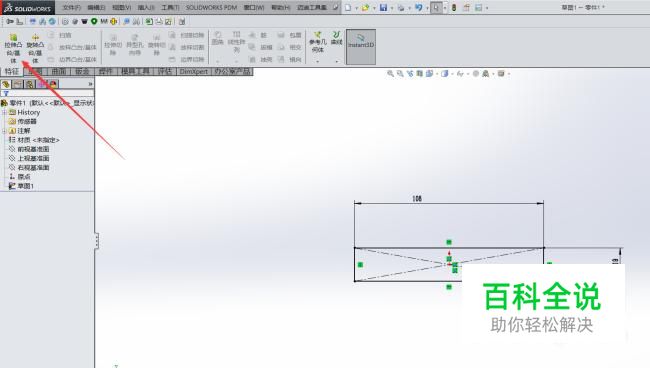This screenshot has height=368, width=650.
Task: Switch to the Mold Tools (模具工具) tab
Action: (135, 71)
